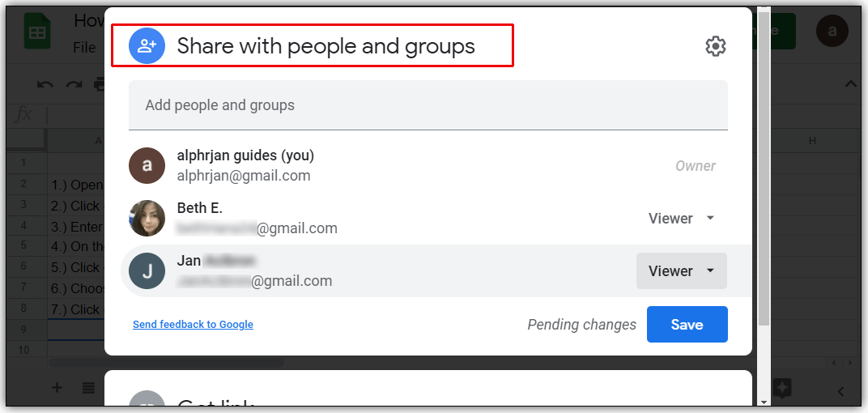Image resolution: width=868 pixels, height=413 pixels.
Task: Collapse toolbar with the top-right chevron
Action: [850, 84]
